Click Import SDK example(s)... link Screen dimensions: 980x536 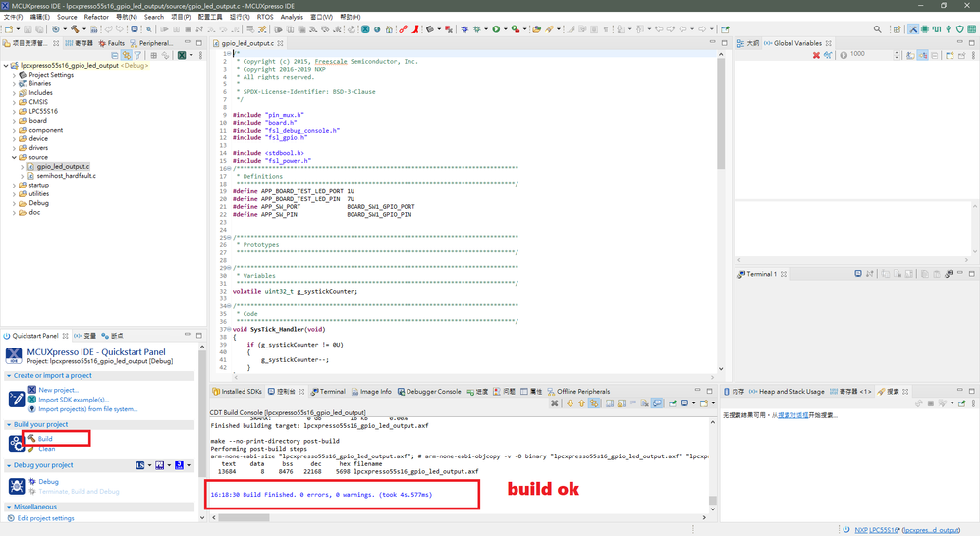(x=73, y=400)
